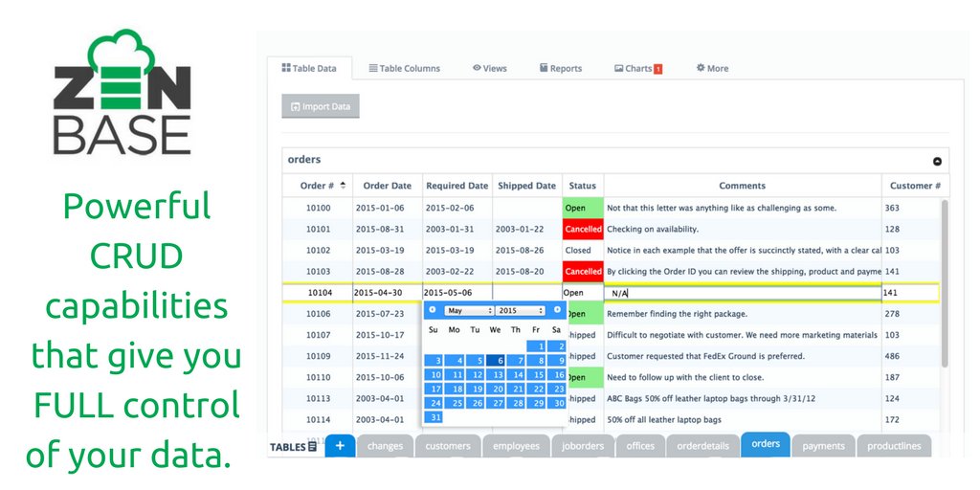Pick day 1 in the calendar
The width and height of the screenshot is (980, 490).
click(536, 345)
